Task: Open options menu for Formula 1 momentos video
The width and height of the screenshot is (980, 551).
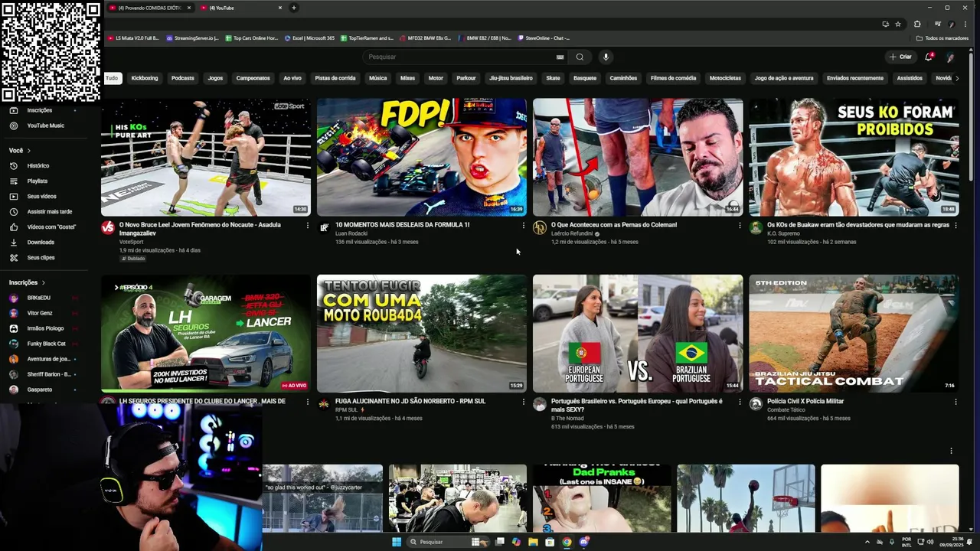Action: (x=524, y=226)
